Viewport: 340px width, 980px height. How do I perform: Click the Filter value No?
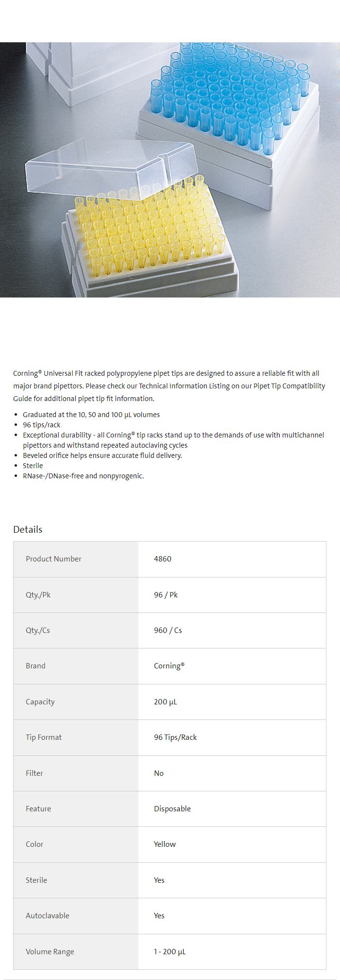159,773
